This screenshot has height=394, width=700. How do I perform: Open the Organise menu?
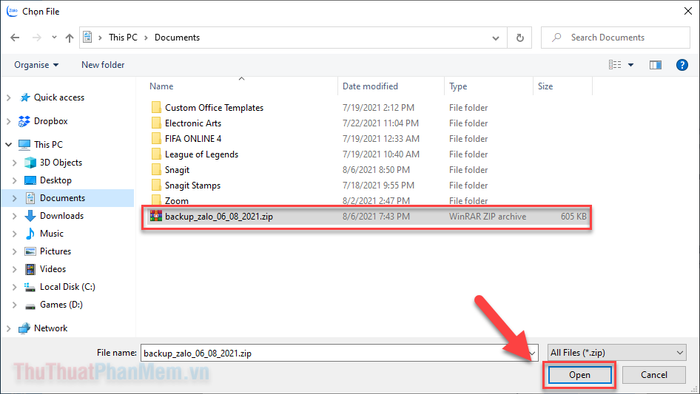point(36,65)
